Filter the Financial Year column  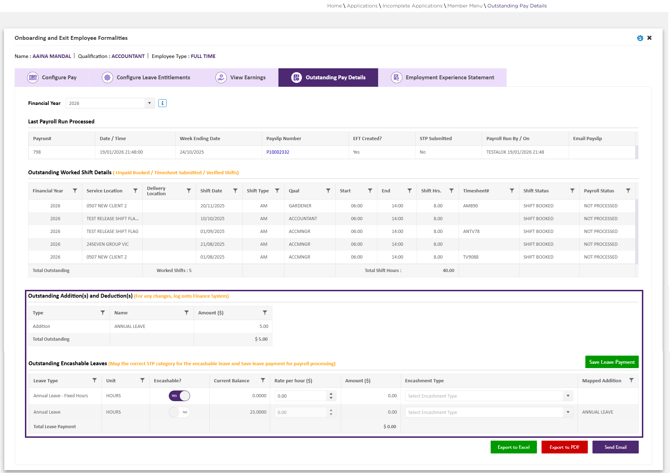click(75, 191)
